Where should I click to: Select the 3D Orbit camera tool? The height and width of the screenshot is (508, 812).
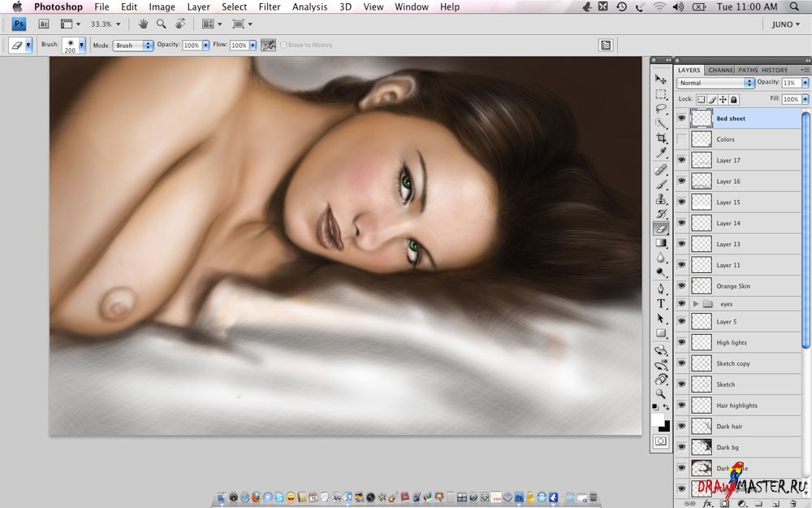pos(661,365)
